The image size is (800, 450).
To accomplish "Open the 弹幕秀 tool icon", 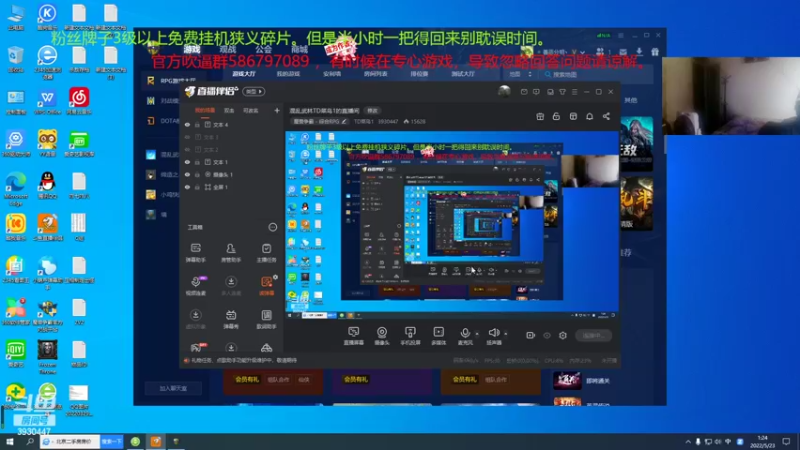I will coord(231,319).
